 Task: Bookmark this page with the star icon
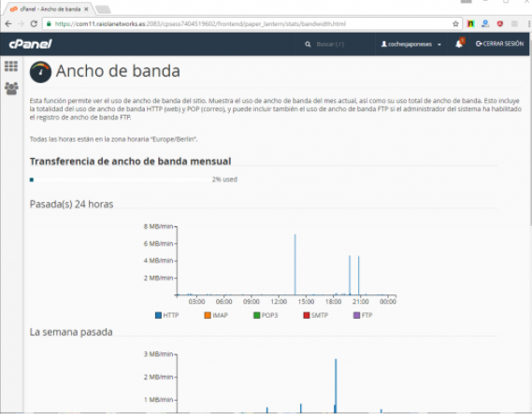455,23
